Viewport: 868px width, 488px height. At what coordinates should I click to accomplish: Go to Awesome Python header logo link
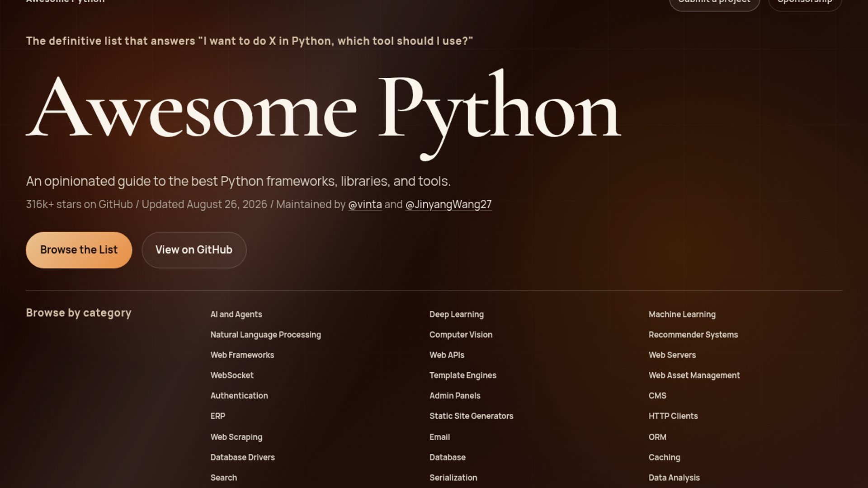click(66, 2)
